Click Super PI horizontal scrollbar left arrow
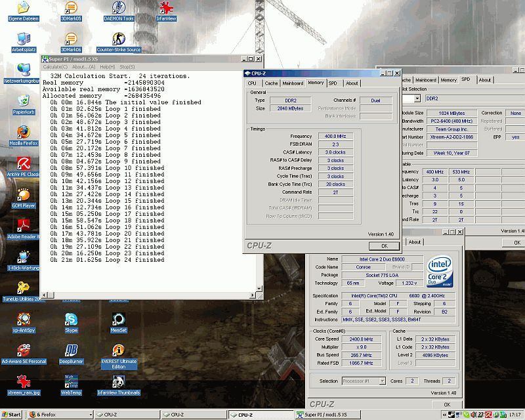The height and width of the screenshot is (420, 525). pos(45,295)
